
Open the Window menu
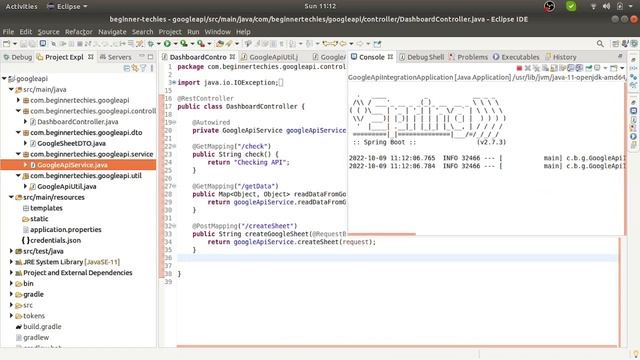[x=217, y=31]
